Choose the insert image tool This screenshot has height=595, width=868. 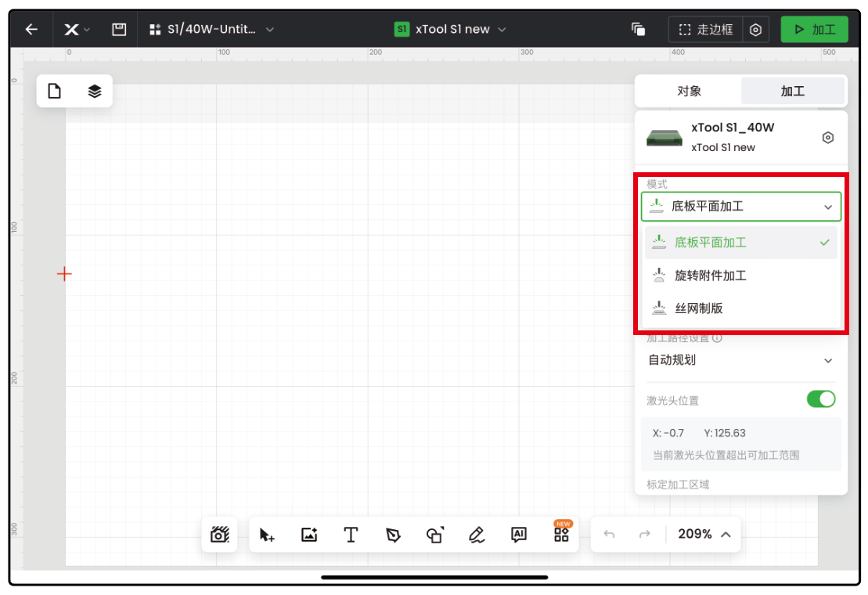click(309, 535)
